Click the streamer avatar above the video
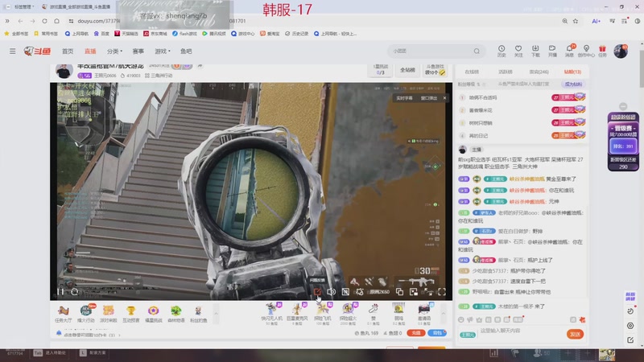The image size is (644, 362). 64,71
